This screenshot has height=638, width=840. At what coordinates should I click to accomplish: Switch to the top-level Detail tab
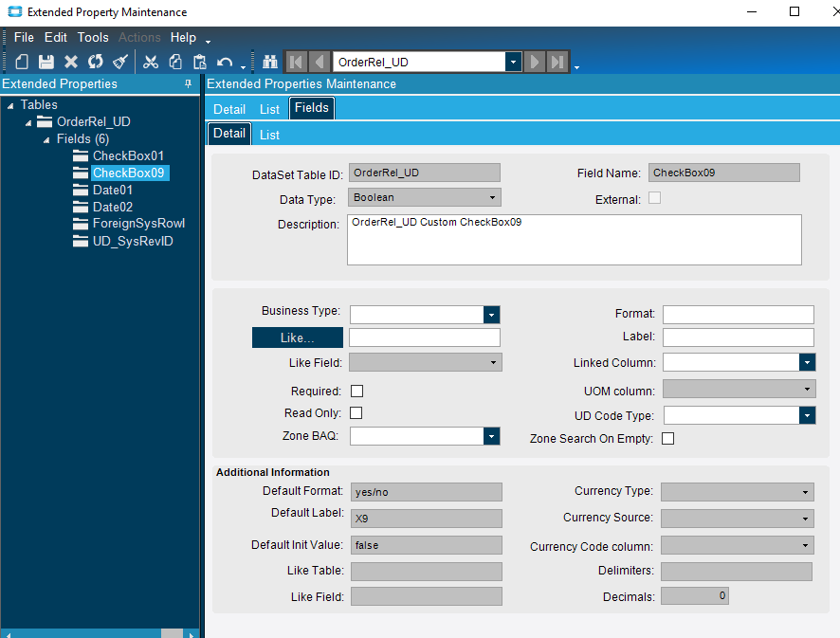(229, 109)
